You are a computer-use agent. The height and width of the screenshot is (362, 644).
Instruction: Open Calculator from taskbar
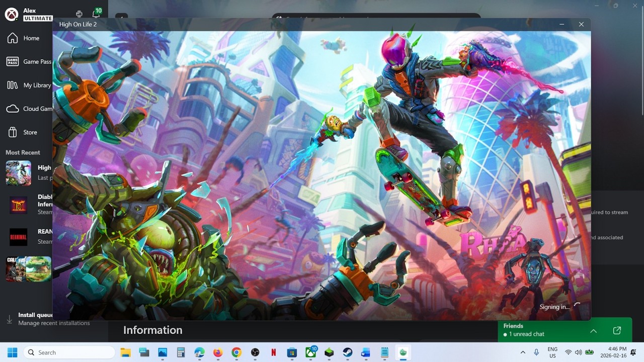pyautogui.click(x=181, y=352)
